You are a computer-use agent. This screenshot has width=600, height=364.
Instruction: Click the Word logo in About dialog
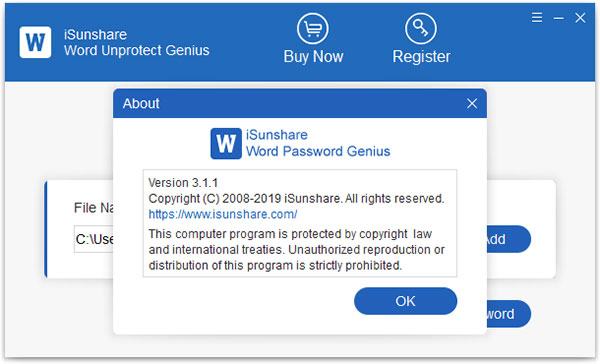pyautogui.click(x=226, y=144)
